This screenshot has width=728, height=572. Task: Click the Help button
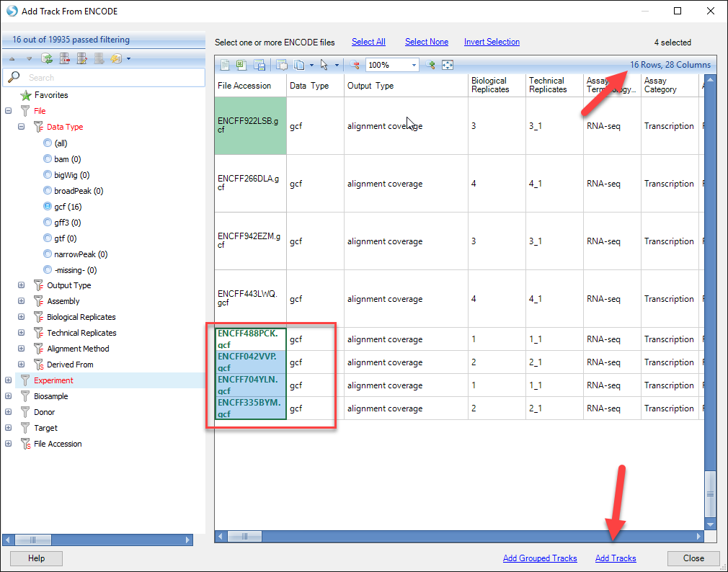point(36,558)
